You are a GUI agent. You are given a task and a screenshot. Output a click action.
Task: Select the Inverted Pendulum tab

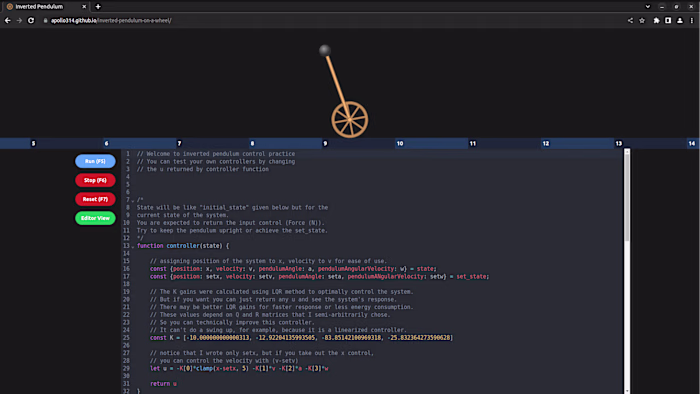pos(45,7)
